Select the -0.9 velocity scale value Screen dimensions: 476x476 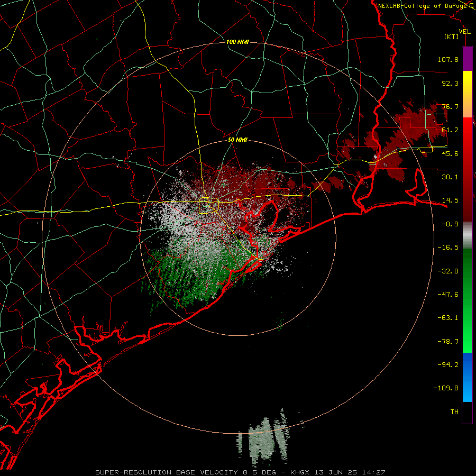point(450,224)
